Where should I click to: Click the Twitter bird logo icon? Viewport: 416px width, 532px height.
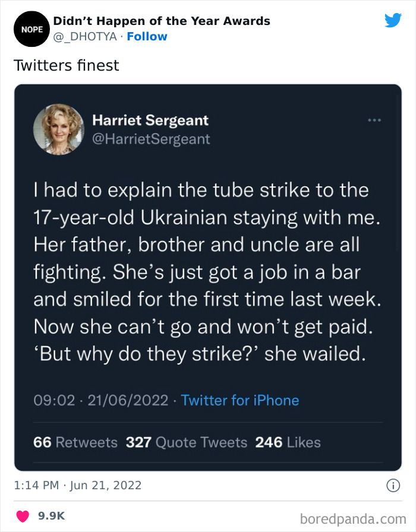[393, 20]
